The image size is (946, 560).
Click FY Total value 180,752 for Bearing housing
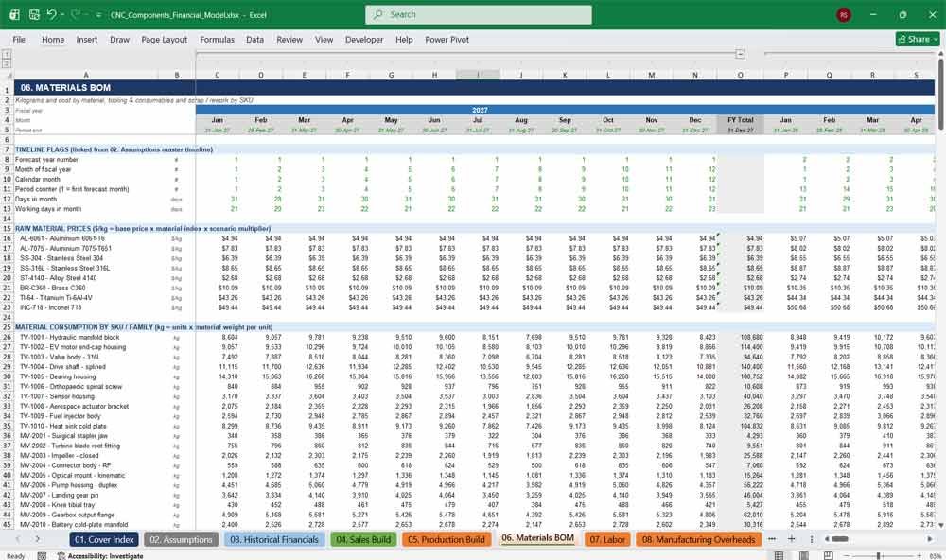(x=751, y=376)
